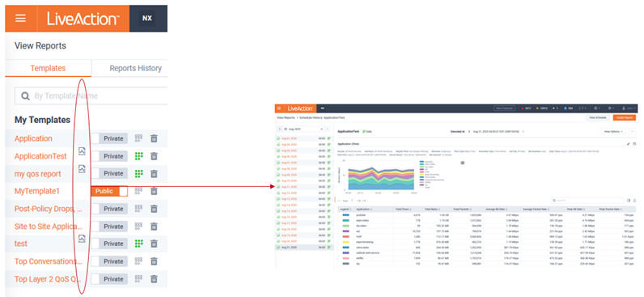
Task: Expand the View Options dropdown
Action: (613, 131)
